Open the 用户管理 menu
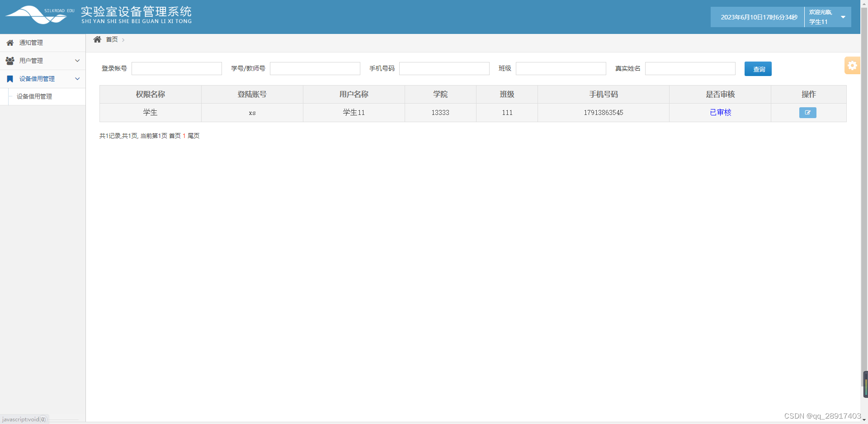The width and height of the screenshot is (868, 424). point(42,61)
